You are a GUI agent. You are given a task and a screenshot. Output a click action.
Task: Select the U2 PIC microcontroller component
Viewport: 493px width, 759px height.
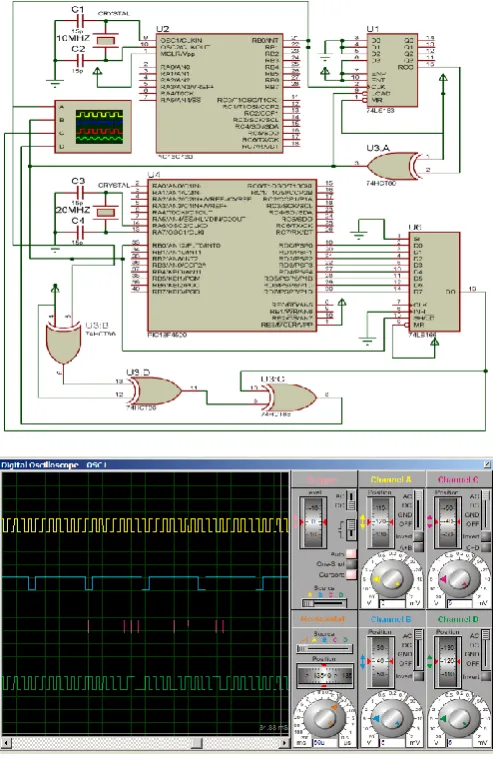219,93
